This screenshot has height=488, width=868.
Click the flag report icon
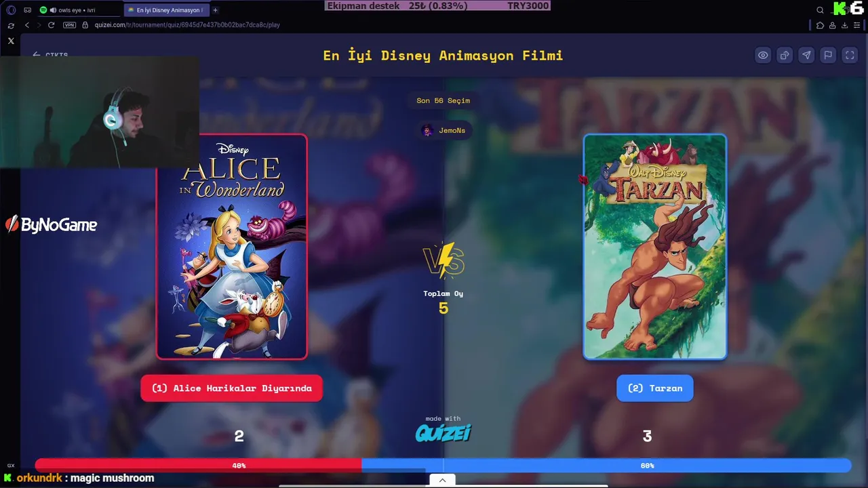pyautogui.click(x=828, y=56)
